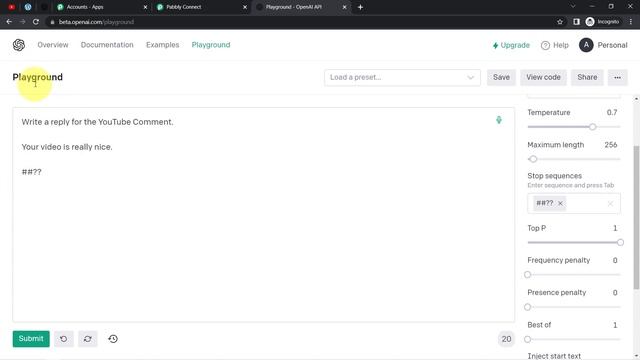Click the Incognito profile icon
The height and width of the screenshot is (360, 640).
[x=590, y=22]
